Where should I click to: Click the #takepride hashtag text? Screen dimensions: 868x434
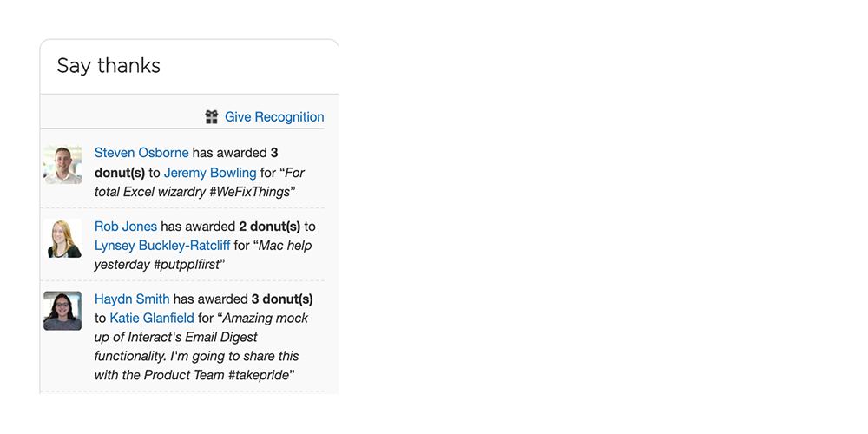(259, 375)
